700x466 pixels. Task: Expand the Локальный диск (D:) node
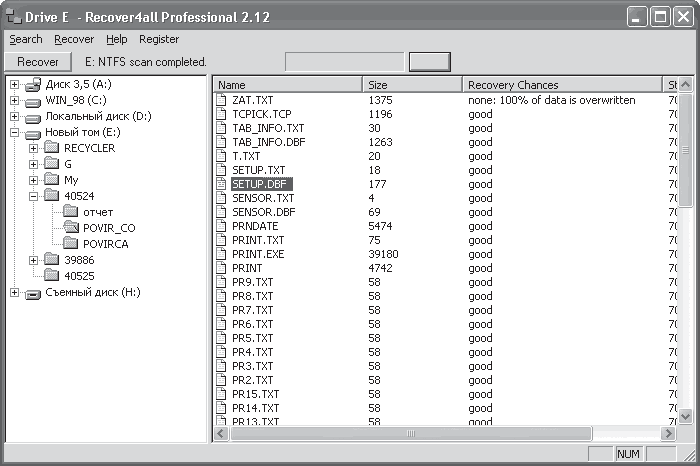14,116
